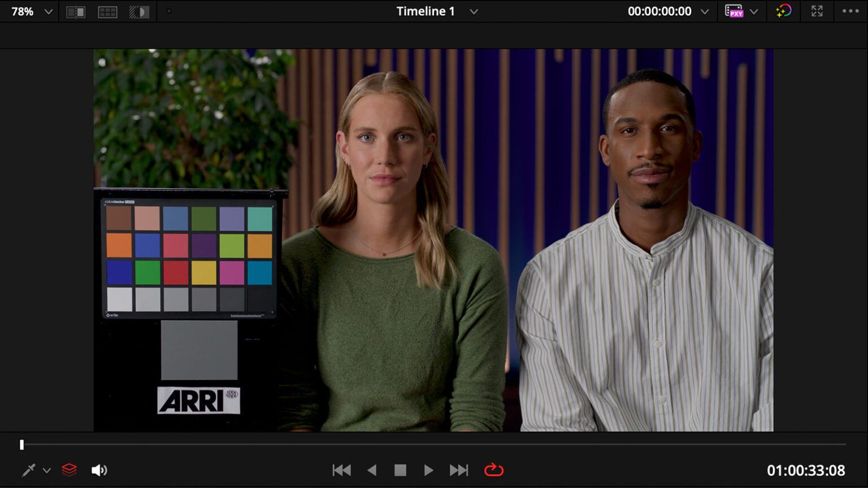The image size is (868, 488).
Task: Open the multi-view grid layout
Action: (107, 11)
